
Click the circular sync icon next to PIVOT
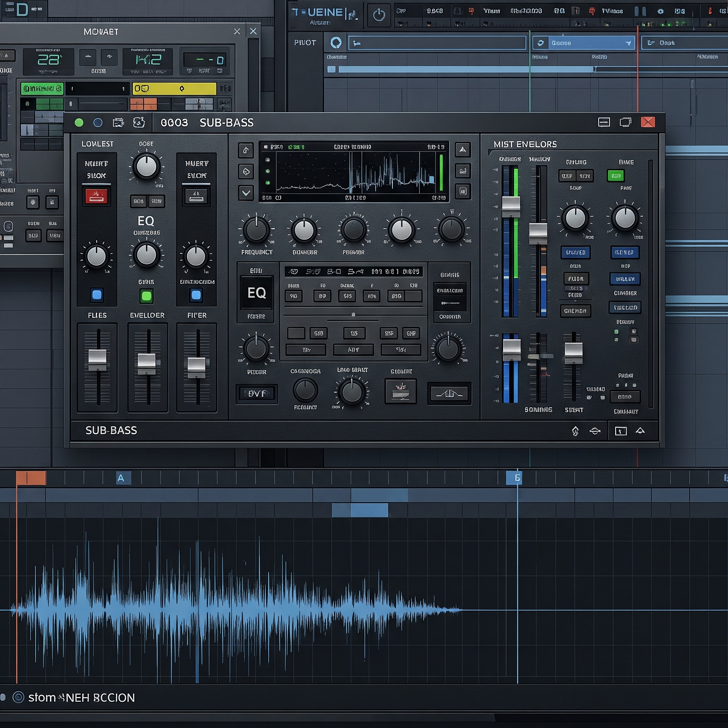pyautogui.click(x=336, y=43)
